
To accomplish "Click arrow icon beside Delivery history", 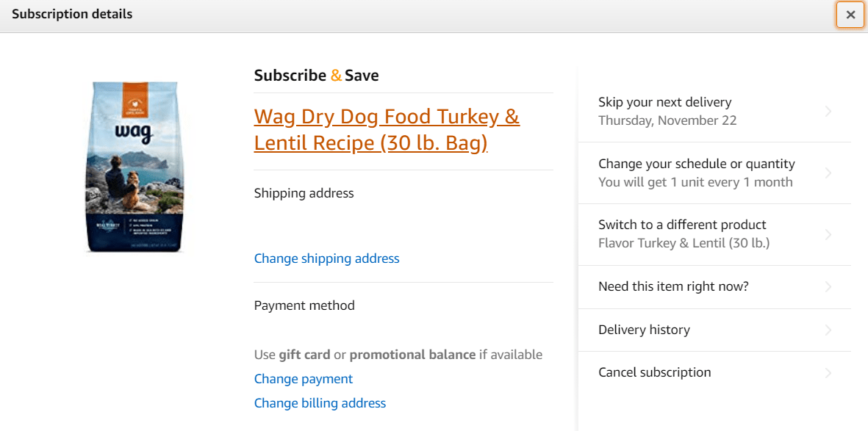I will (x=828, y=330).
